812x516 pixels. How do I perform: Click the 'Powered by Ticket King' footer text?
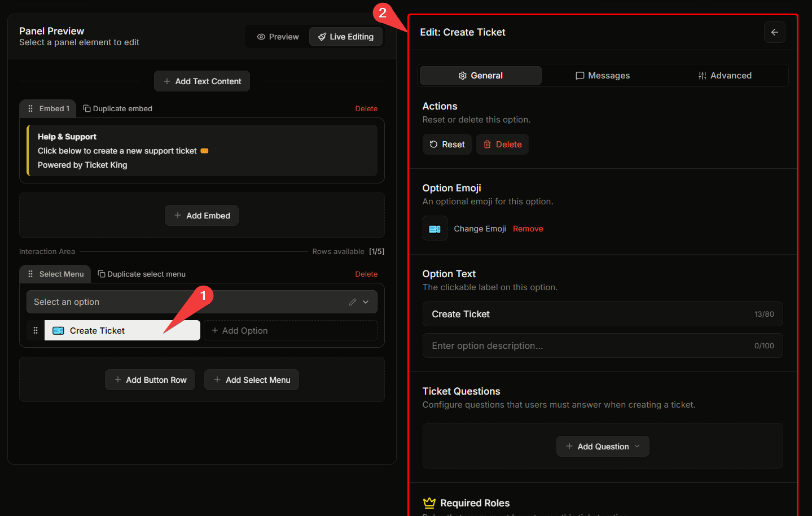pos(82,165)
